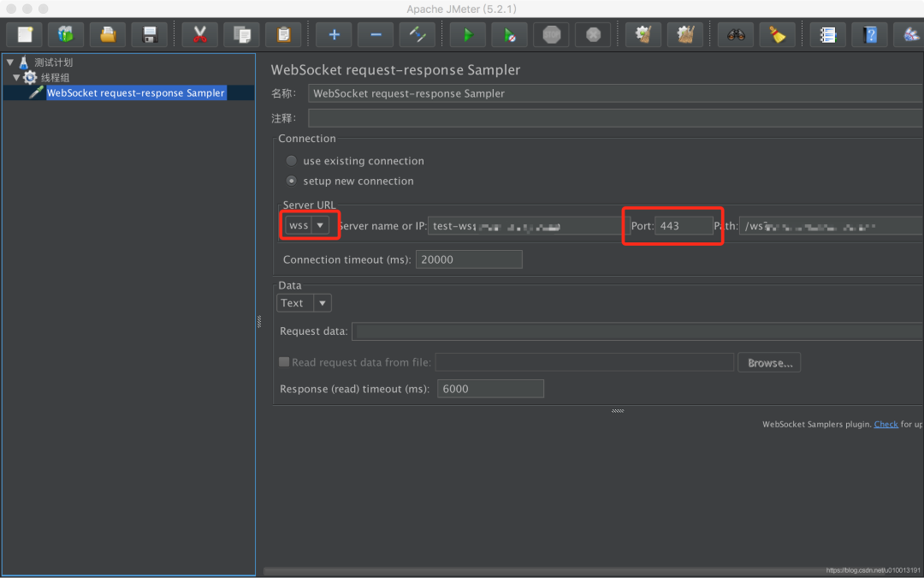Click the Open file folder icon
The width and height of the screenshot is (924, 578).
(108, 35)
